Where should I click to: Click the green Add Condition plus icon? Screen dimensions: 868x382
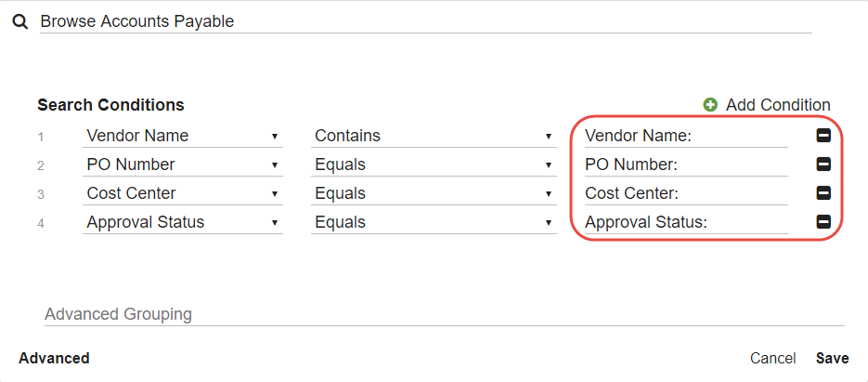click(x=711, y=105)
